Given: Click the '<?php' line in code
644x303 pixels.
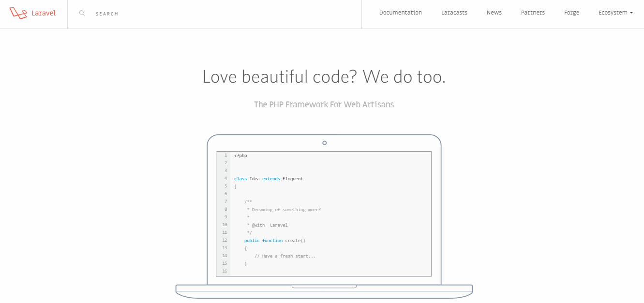Looking at the screenshot, I should pos(240,156).
